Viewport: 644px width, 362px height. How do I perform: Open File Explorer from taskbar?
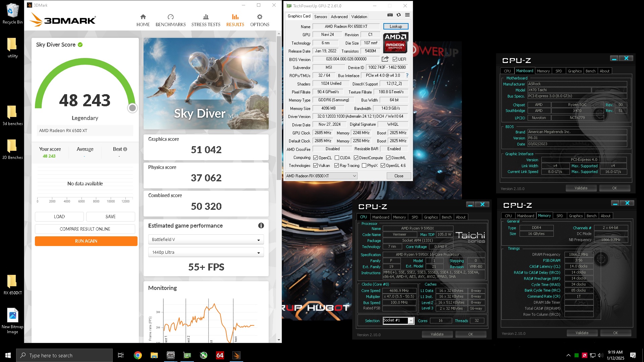[154, 355]
